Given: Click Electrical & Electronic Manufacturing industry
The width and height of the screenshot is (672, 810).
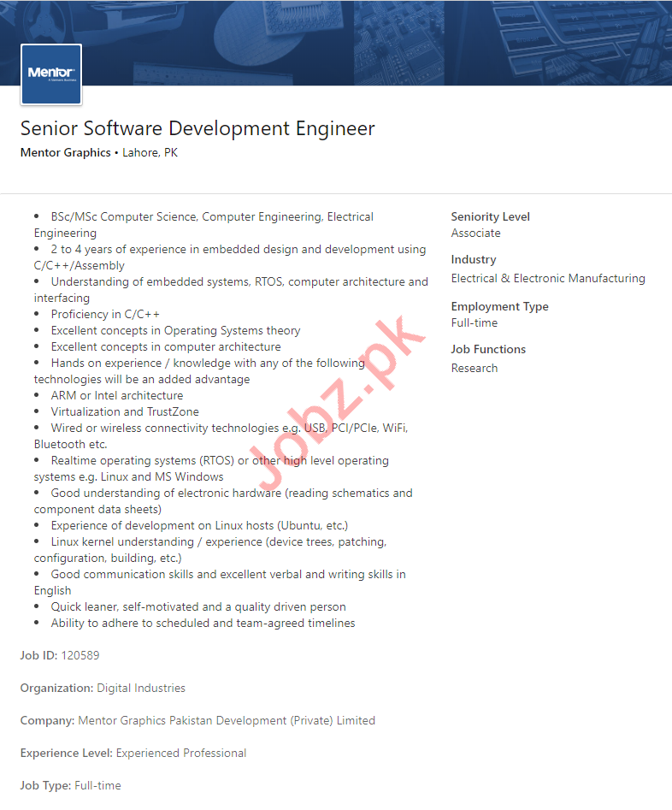Looking at the screenshot, I should coord(547,279).
